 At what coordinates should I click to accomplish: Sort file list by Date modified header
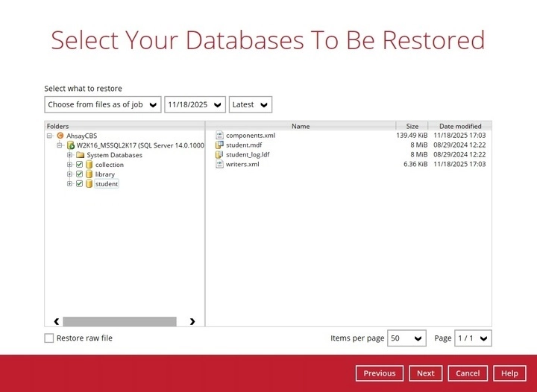[x=460, y=126]
